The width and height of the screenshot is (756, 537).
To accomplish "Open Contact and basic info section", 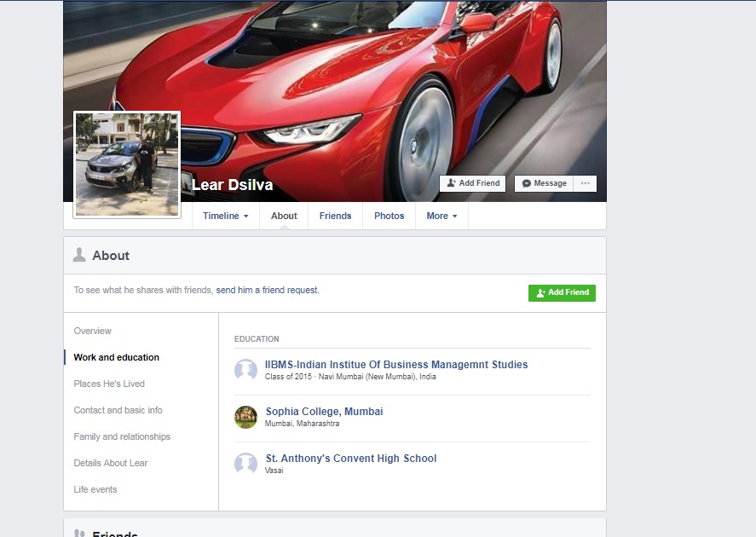I will point(118,410).
